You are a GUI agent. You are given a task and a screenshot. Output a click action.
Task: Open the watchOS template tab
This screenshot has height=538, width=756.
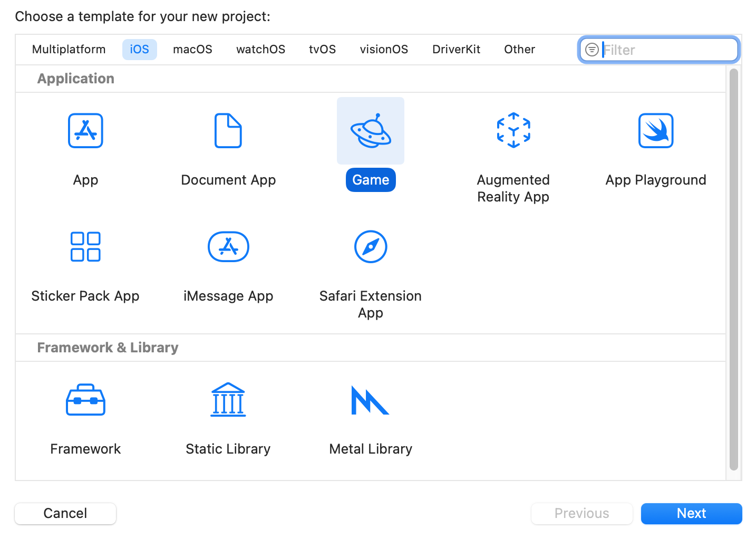pyautogui.click(x=260, y=49)
